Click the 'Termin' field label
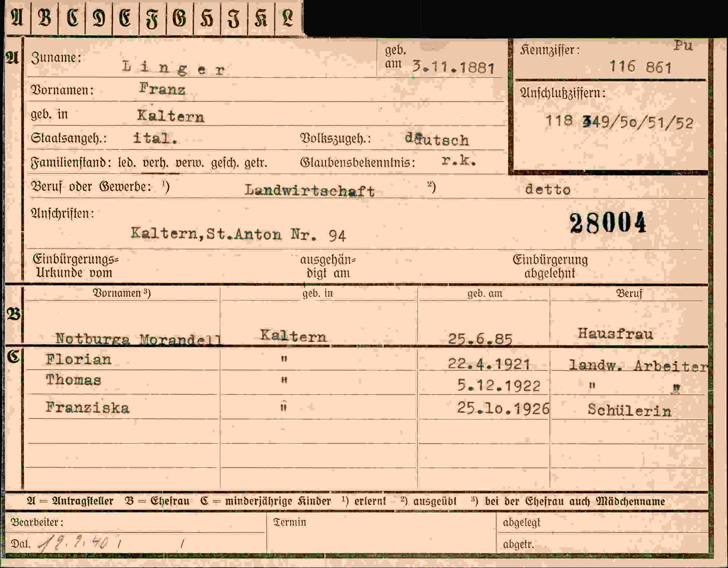This screenshot has height=568, width=728. point(290,522)
